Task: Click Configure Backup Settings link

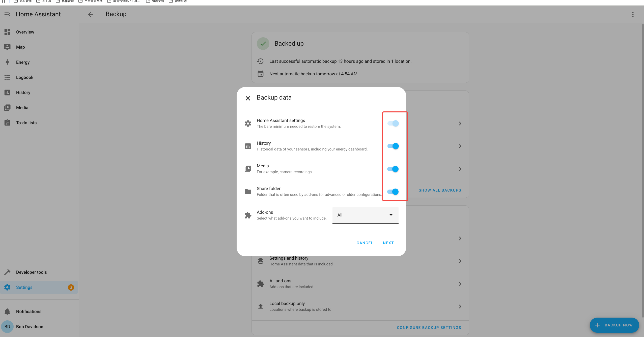Action: [x=429, y=328]
